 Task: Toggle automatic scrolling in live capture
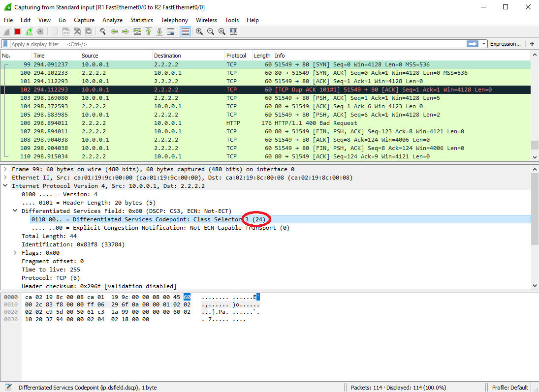(170, 31)
